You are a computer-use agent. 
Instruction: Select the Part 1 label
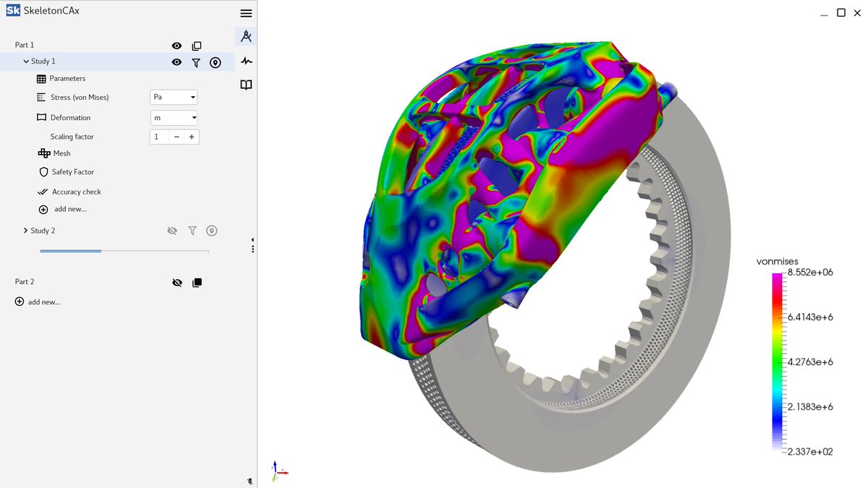pyautogui.click(x=25, y=45)
